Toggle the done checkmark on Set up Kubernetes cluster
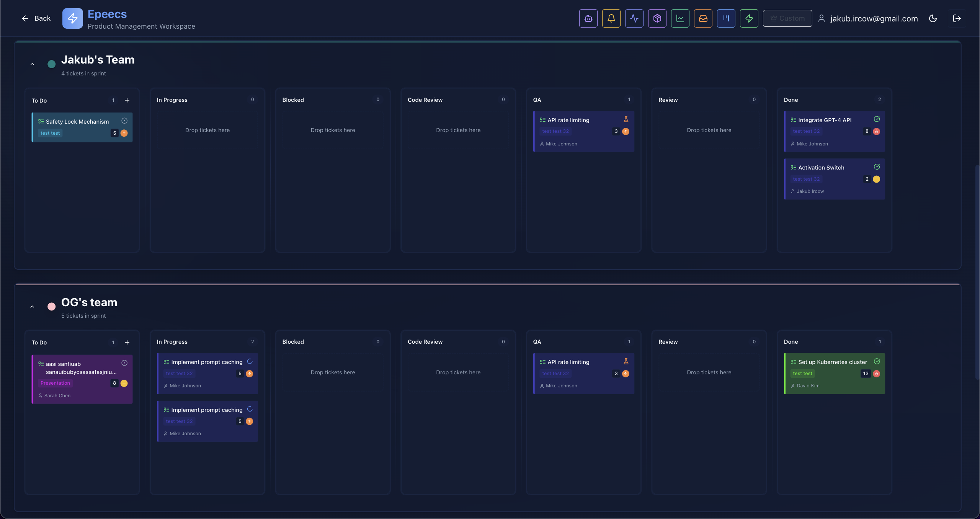 pos(877,361)
